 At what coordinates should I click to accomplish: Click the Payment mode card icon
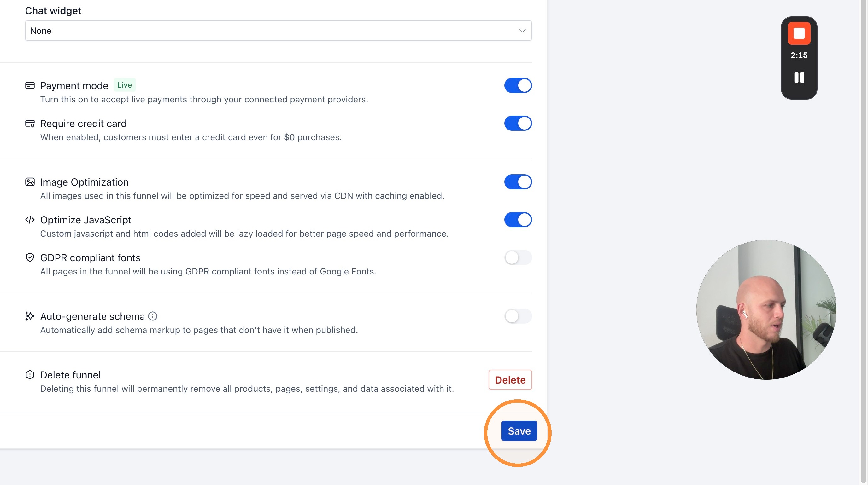pos(30,85)
